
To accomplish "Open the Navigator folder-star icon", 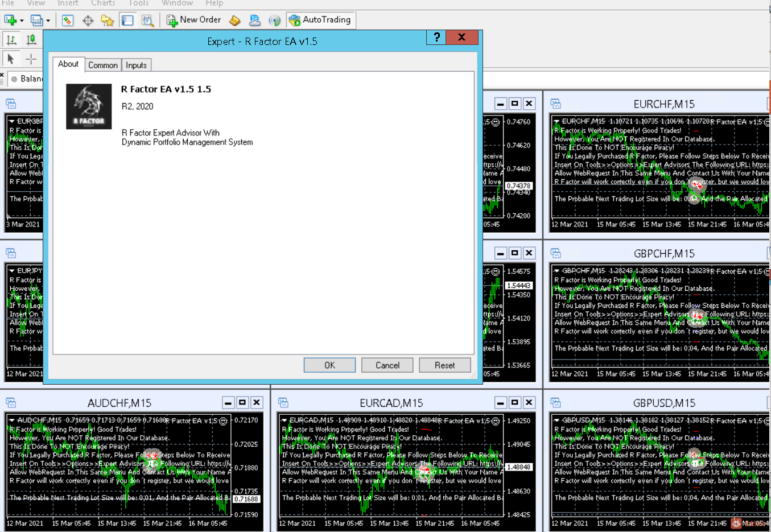I will 108,20.
